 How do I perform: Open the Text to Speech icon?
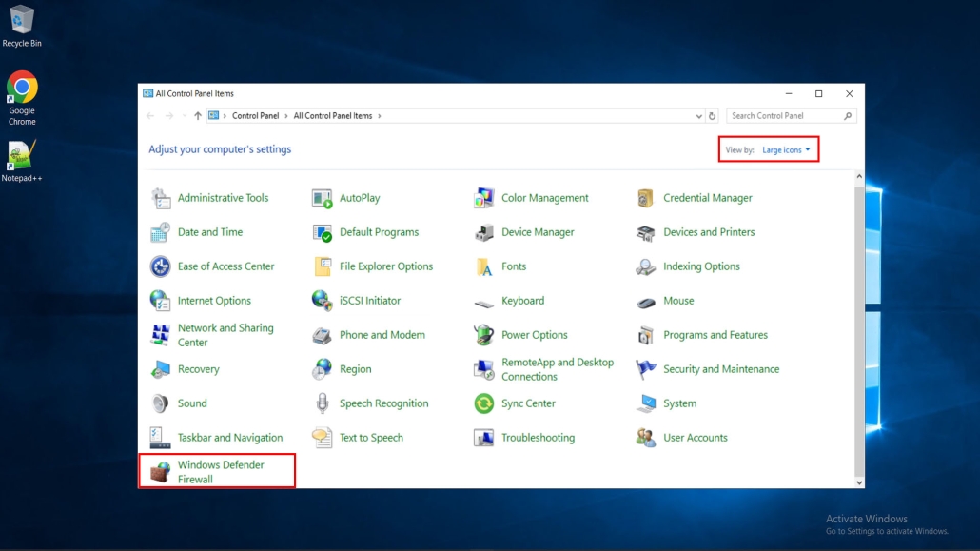pyautogui.click(x=322, y=438)
